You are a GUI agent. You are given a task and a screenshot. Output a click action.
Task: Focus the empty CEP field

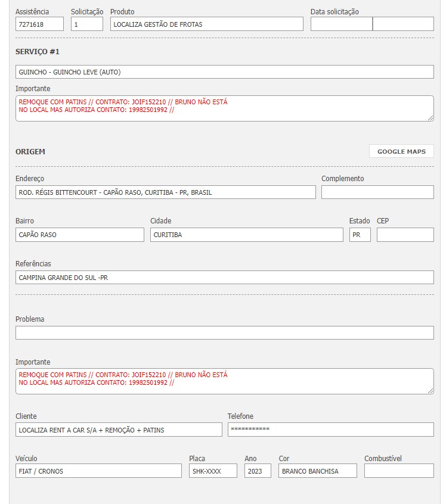405,235
